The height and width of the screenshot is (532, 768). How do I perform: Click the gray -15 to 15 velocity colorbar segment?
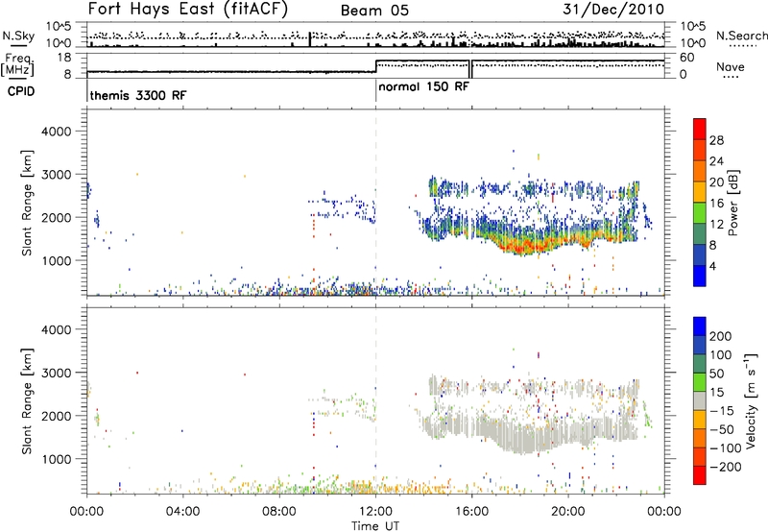[x=700, y=400]
